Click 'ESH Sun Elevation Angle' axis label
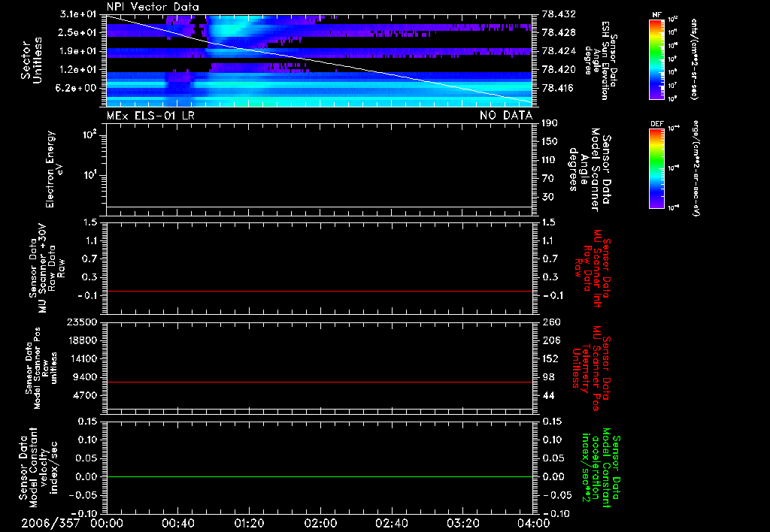The image size is (770, 532). tap(601, 61)
